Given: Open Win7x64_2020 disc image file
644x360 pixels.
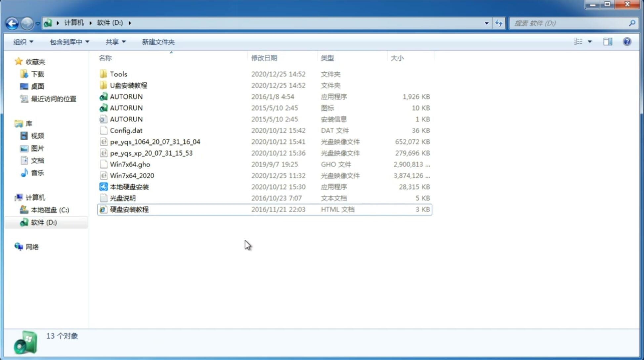Looking at the screenshot, I should point(132,176).
